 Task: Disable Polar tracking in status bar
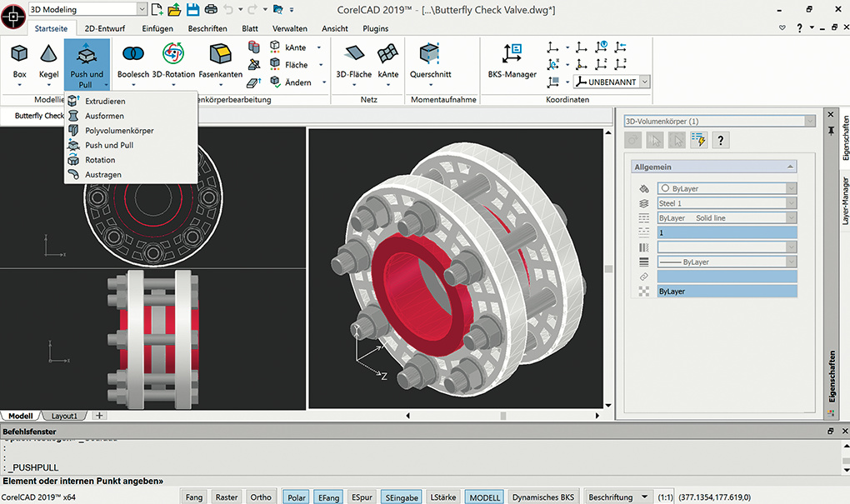coord(297,497)
